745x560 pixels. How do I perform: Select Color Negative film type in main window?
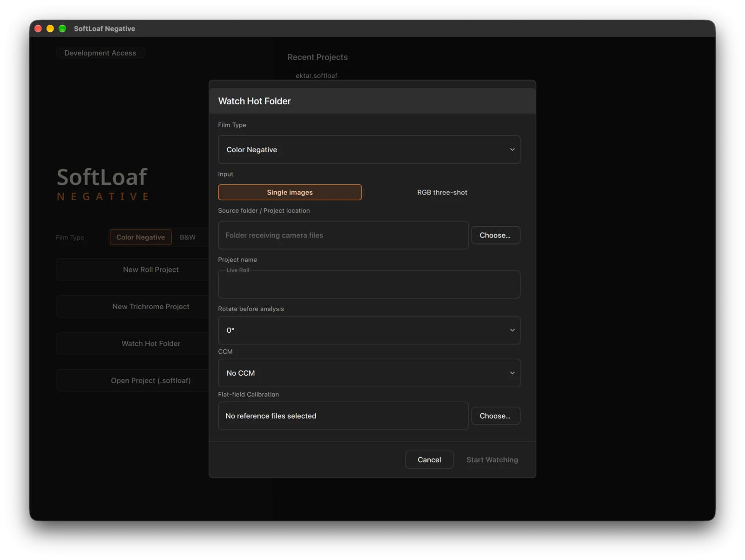coord(141,237)
